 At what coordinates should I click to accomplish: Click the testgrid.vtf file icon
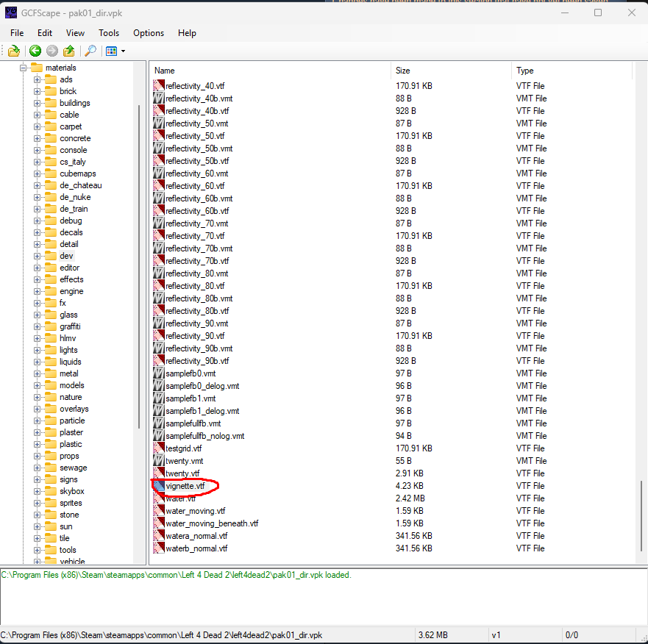(x=159, y=448)
